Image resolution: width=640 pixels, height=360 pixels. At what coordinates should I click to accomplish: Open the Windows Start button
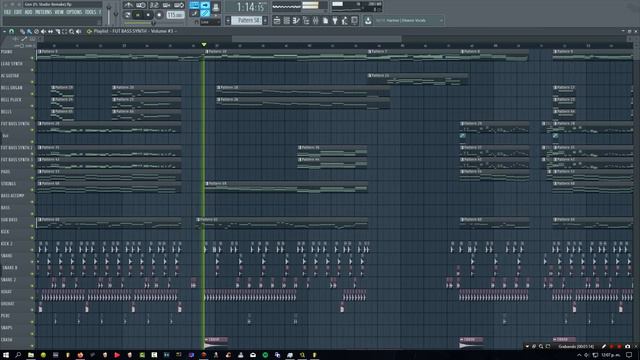(x=6, y=355)
